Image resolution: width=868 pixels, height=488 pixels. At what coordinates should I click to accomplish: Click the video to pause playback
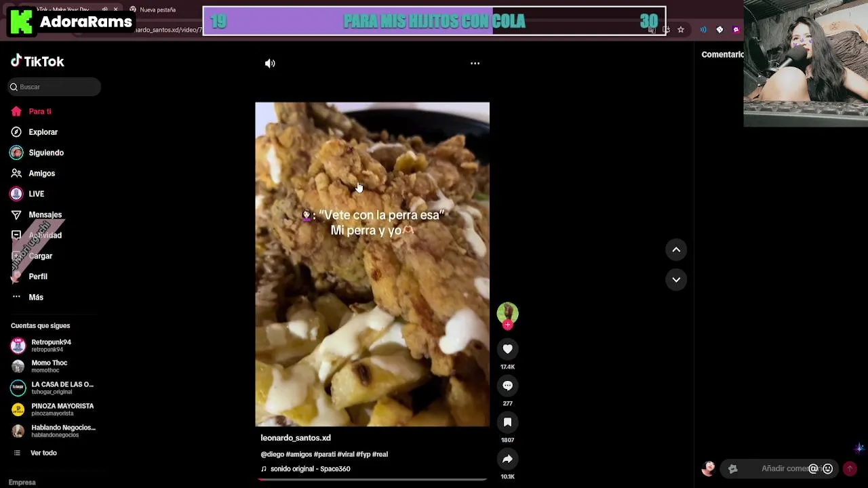pos(372,264)
